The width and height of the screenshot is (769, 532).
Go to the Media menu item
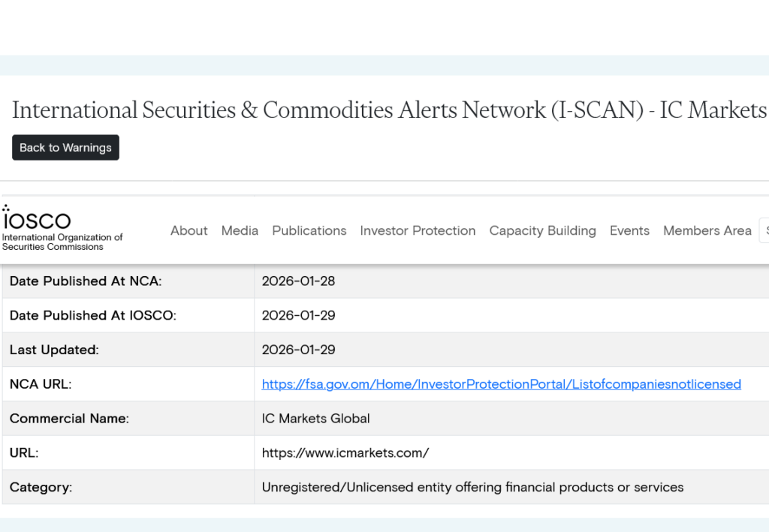(x=240, y=230)
